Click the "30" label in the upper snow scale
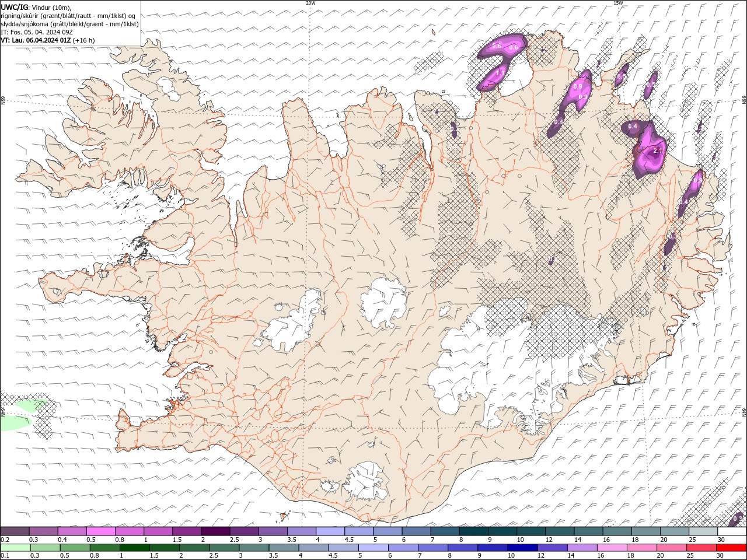 (721, 540)
